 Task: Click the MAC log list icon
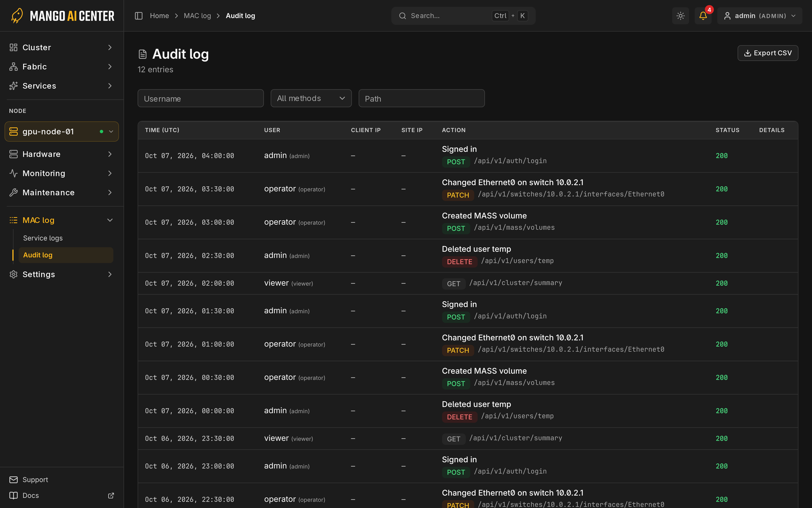tap(13, 220)
